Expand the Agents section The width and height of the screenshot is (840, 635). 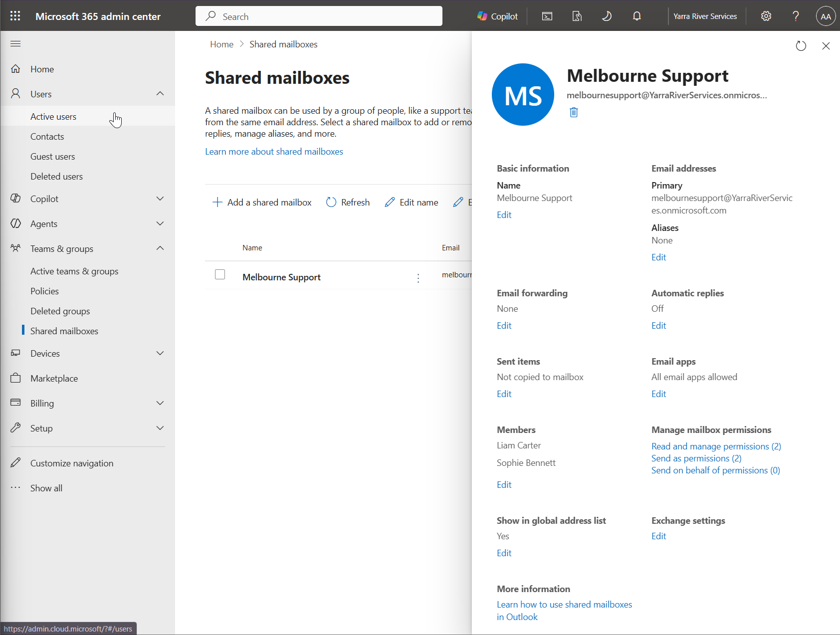pyautogui.click(x=160, y=223)
